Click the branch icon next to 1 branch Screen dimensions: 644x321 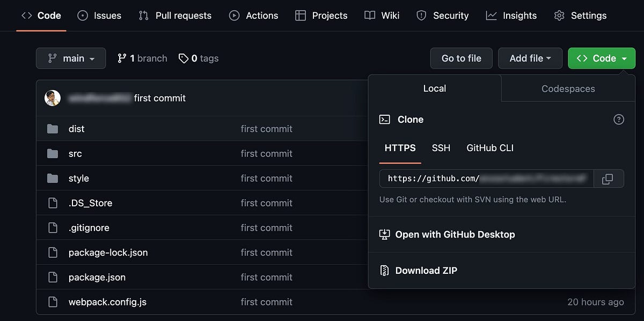(x=122, y=58)
